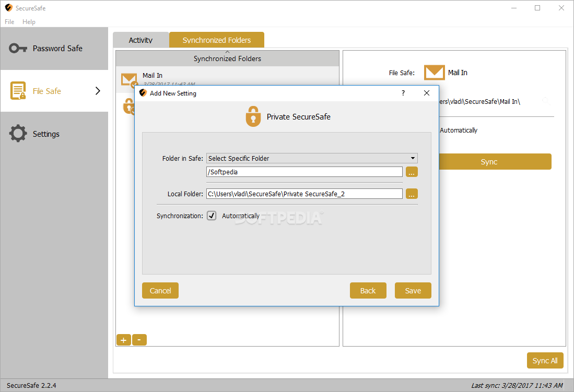Screen dimensions: 574x392
Task: Click the Last sync status text
Action: coord(517,385)
